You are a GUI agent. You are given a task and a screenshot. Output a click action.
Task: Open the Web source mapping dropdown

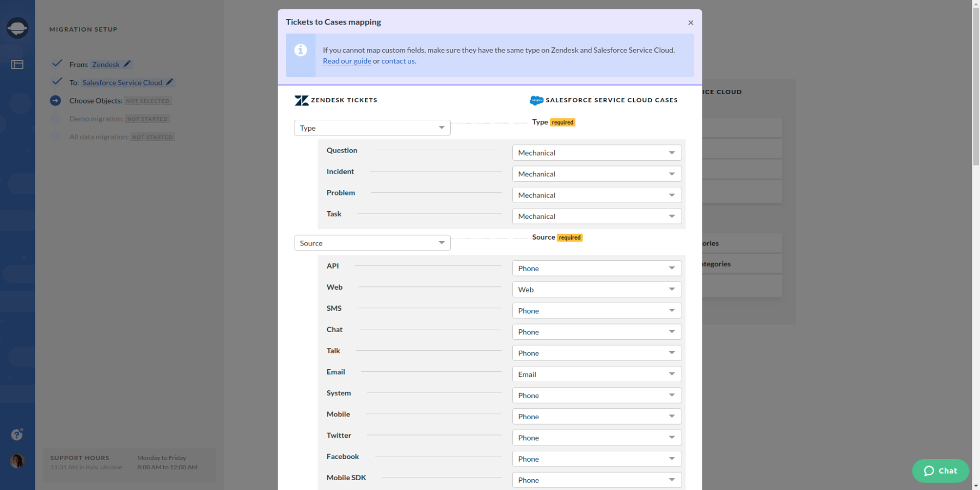point(596,290)
